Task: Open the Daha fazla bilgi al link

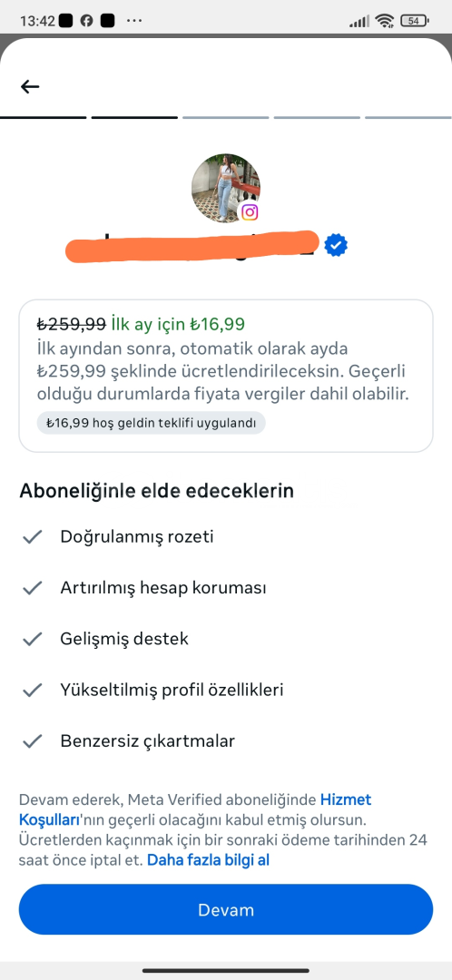Action: point(208,860)
